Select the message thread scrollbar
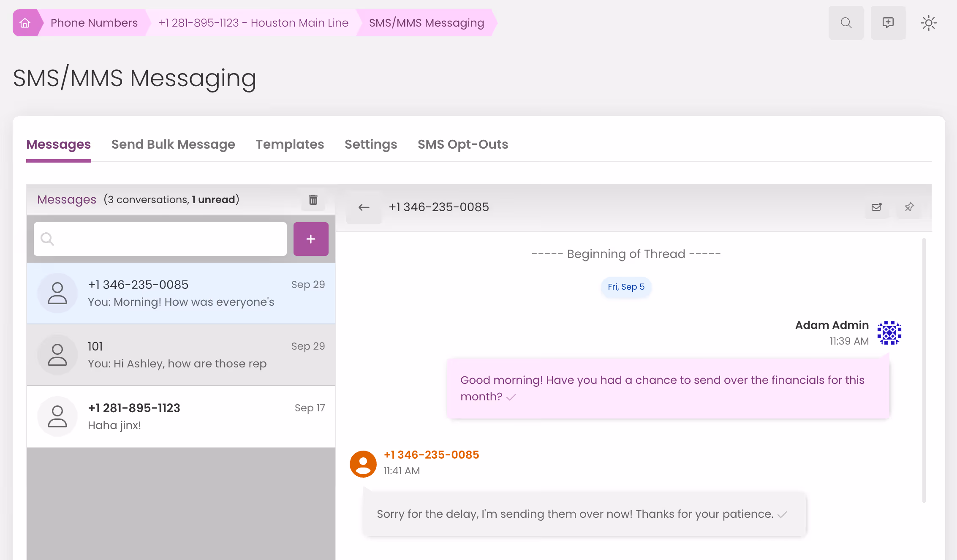 coord(924,370)
